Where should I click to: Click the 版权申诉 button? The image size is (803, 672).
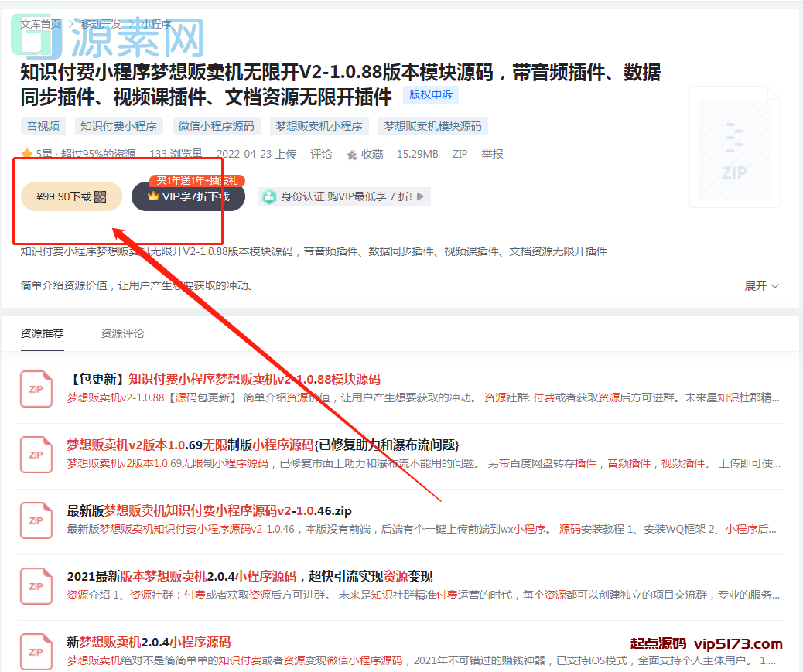point(429,94)
